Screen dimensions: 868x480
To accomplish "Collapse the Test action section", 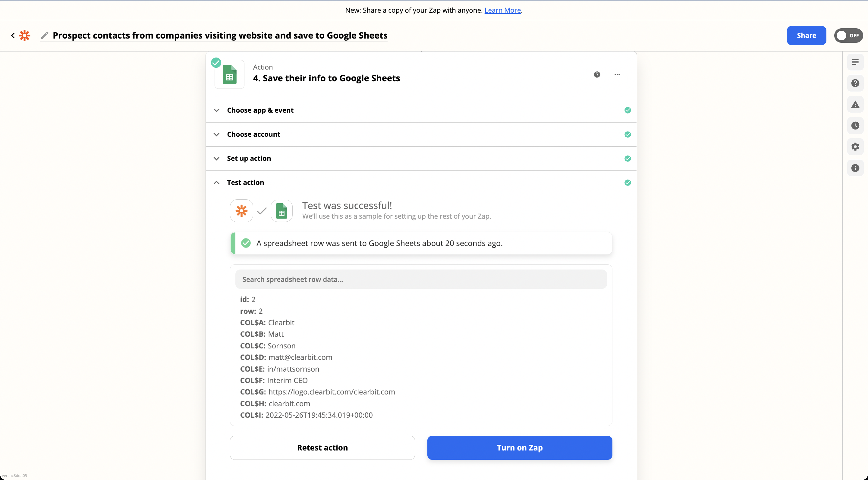I will pyautogui.click(x=421, y=182).
